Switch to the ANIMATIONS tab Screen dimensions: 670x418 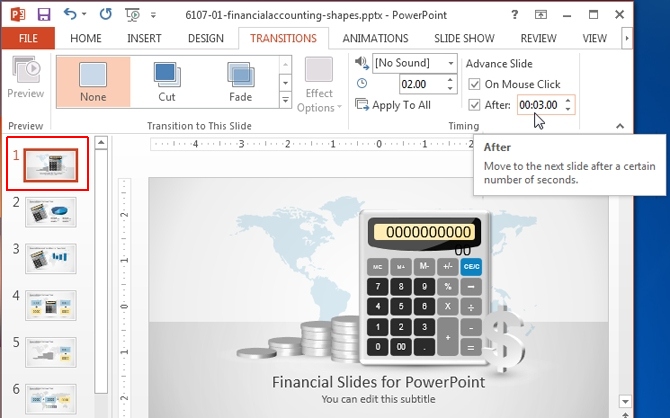(x=375, y=38)
